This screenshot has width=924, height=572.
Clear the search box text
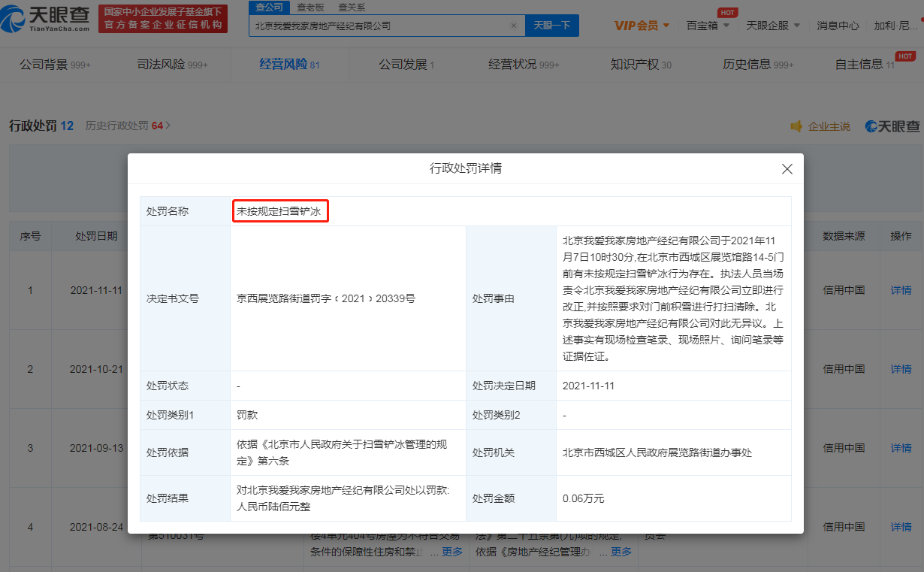click(514, 25)
